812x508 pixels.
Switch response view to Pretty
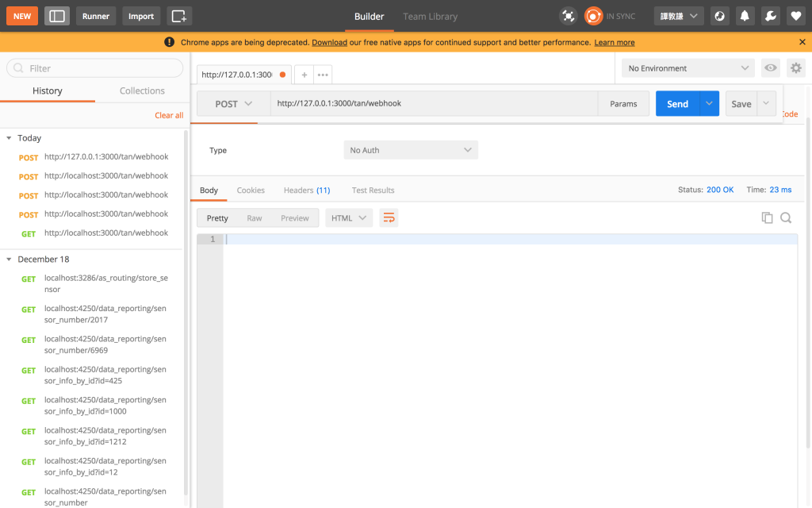point(217,218)
